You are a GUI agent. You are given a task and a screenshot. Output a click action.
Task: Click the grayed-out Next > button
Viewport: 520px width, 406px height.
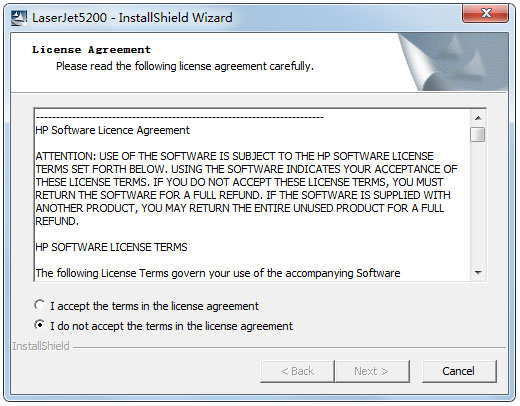click(x=372, y=371)
